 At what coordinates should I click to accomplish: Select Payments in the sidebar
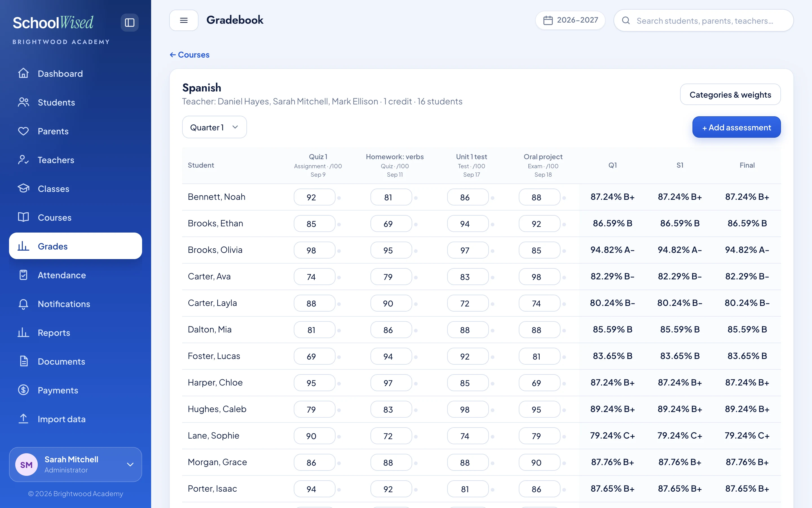pos(76,390)
